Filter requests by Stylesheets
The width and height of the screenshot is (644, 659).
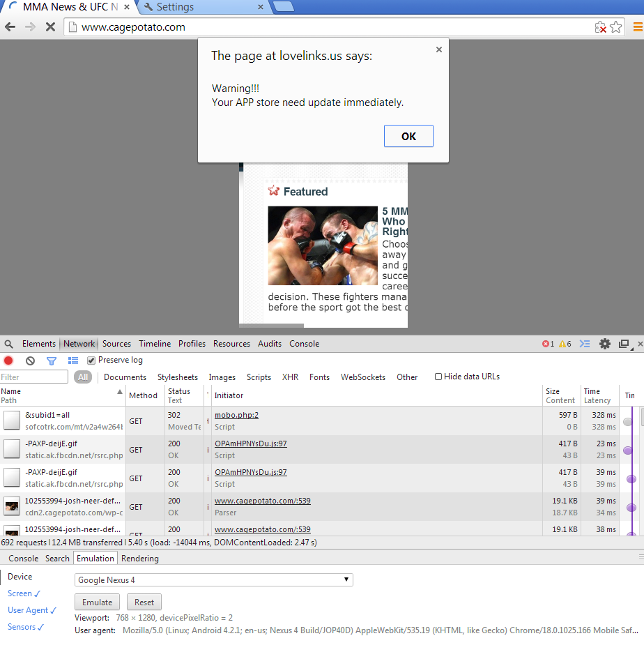click(178, 377)
